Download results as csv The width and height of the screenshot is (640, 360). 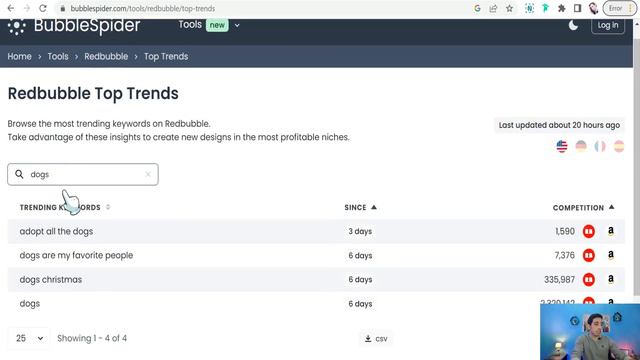point(376,339)
